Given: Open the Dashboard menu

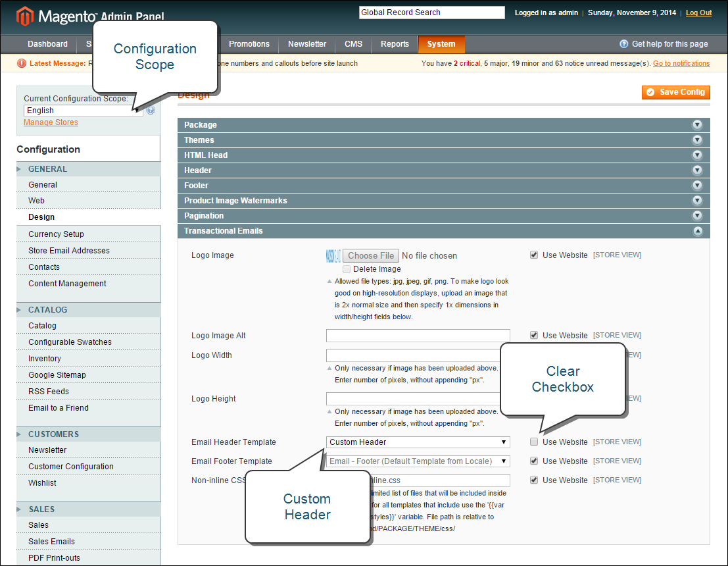Looking at the screenshot, I should 47,43.
